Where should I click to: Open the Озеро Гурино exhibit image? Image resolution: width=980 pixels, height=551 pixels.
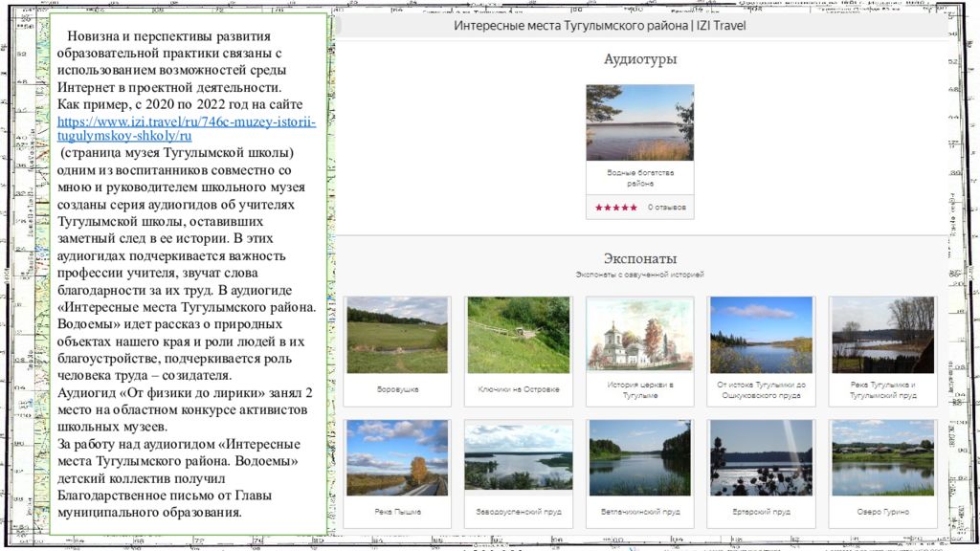pos(882,457)
